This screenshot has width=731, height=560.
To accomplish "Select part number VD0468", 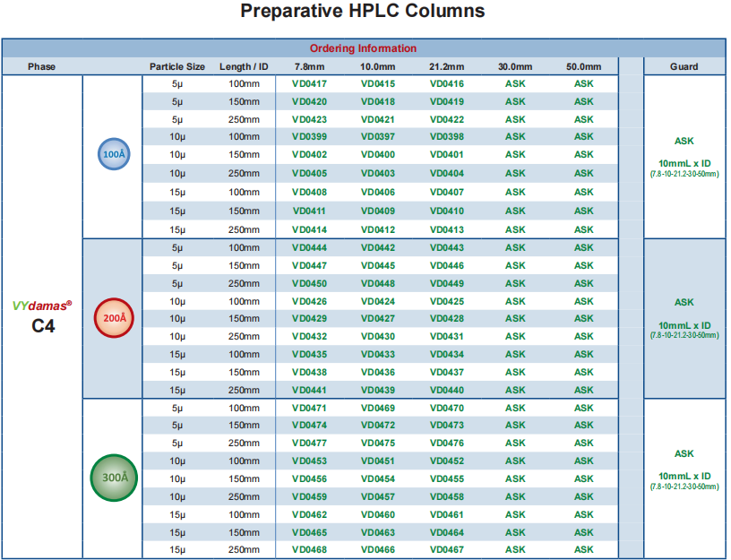I will [x=310, y=550].
